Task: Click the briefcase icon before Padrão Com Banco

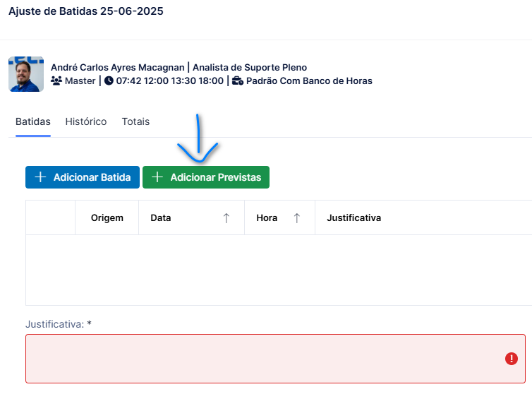Action: (238, 80)
